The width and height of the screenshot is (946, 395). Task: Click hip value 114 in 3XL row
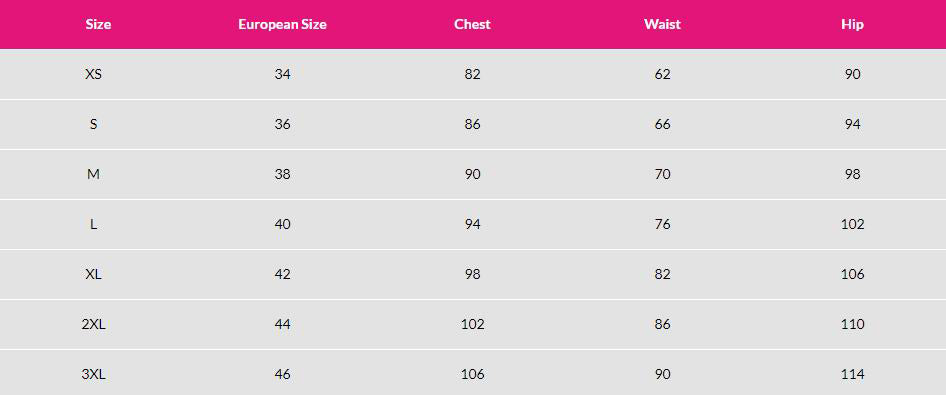pyautogui.click(x=852, y=374)
